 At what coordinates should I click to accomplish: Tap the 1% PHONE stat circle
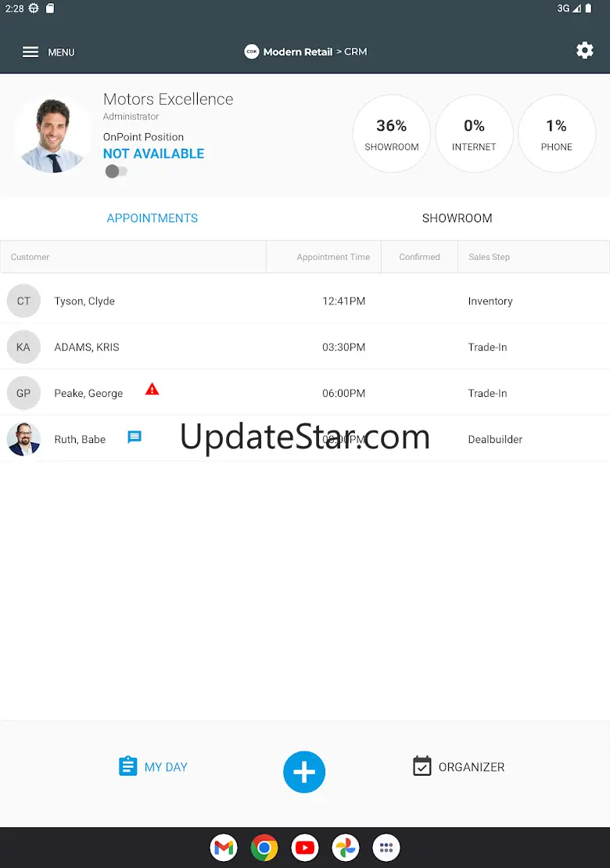coord(556,133)
